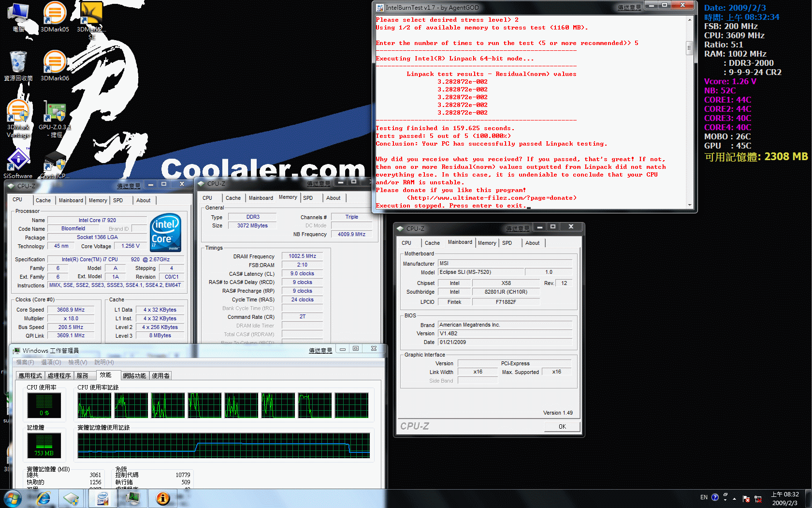Screen dimensions: 812x508
Task: Open the disconnected network tray icon
Action: point(757,499)
